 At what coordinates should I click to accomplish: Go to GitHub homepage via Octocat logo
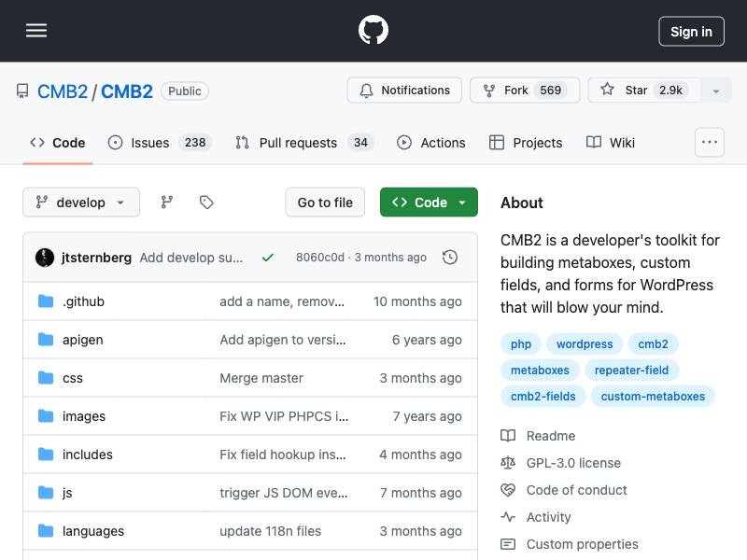pyautogui.click(x=373, y=30)
